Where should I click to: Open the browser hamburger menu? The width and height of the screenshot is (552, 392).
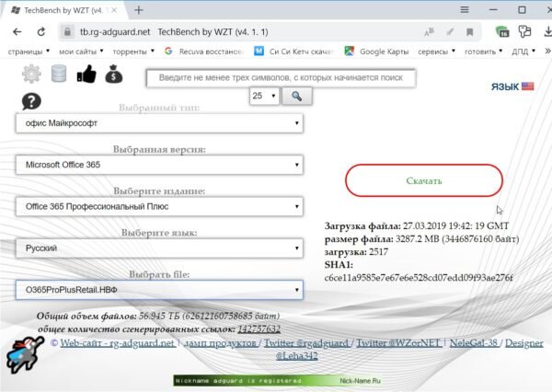(465, 10)
